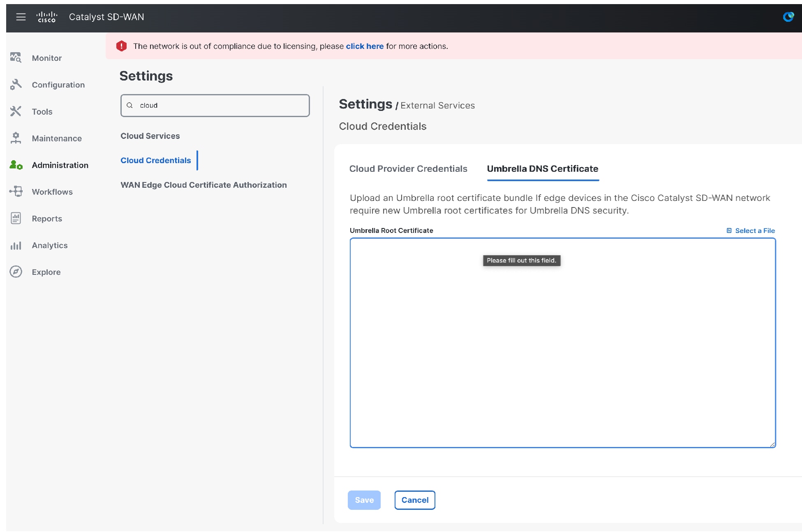
Task: Click the text area resize handle corner
Action: pyautogui.click(x=772, y=444)
